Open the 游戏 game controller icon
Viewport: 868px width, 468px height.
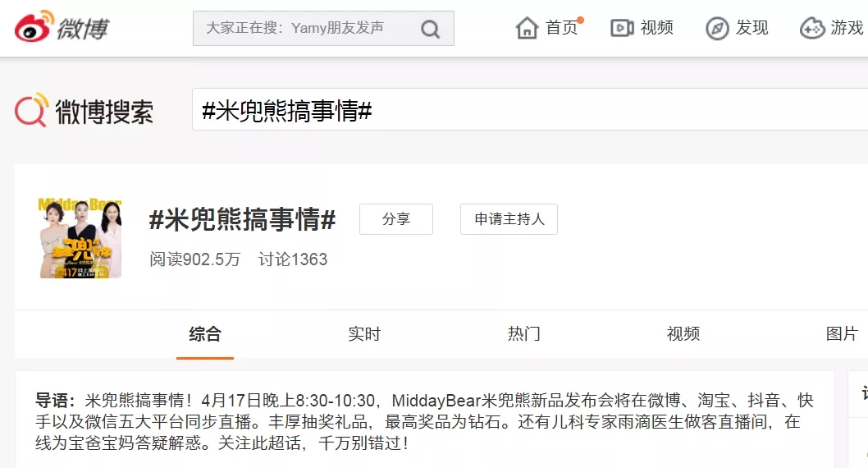(x=812, y=28)
